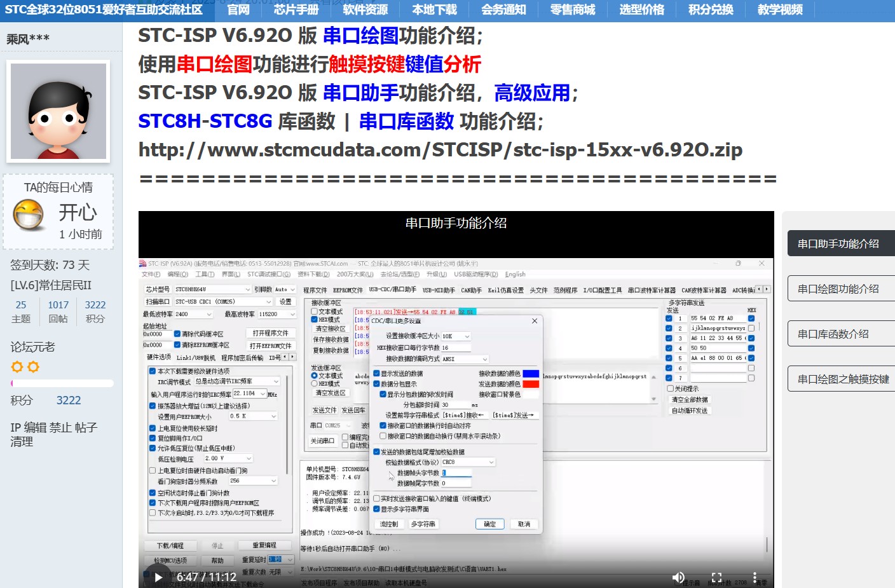Mute the video via speaker icon
The image size is (895, 588).
(678, 577)
